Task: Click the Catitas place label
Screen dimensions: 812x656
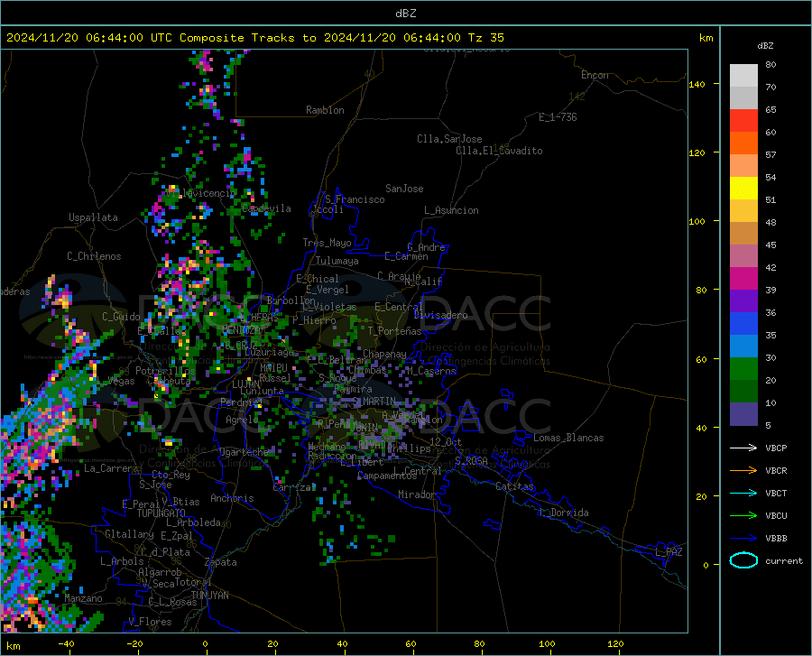Action: tap(515, 486)
